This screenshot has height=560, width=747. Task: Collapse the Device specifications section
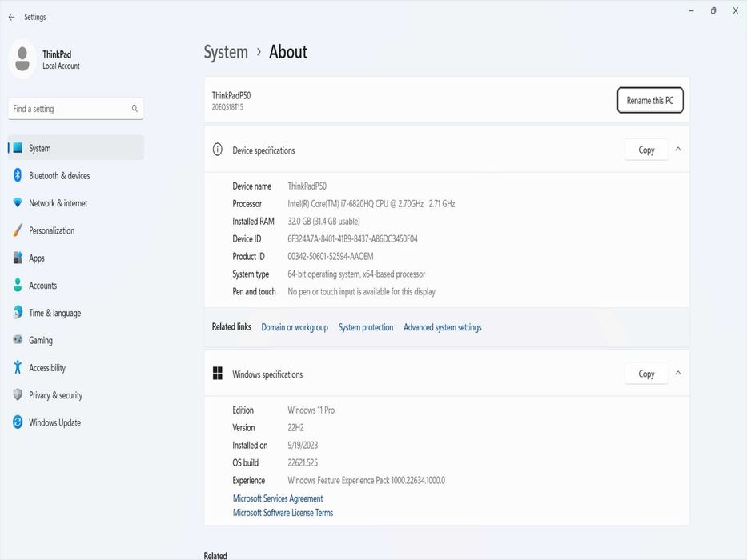click(678, 150)
